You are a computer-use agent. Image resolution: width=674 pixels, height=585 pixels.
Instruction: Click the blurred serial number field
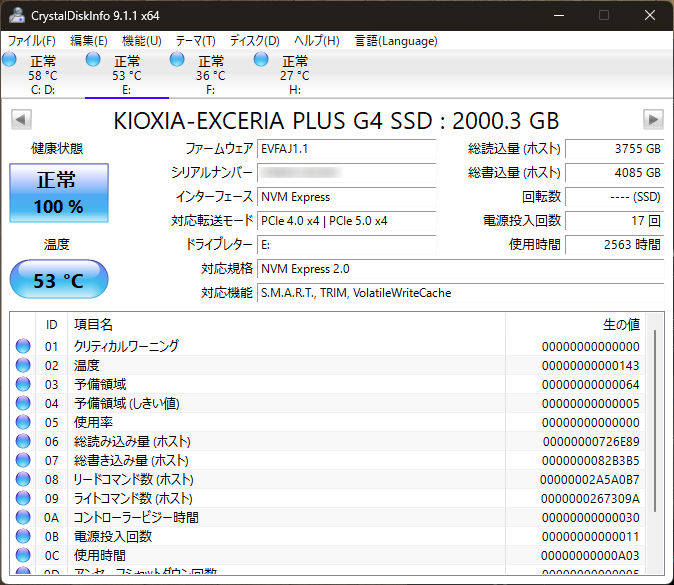coord(346,173)
